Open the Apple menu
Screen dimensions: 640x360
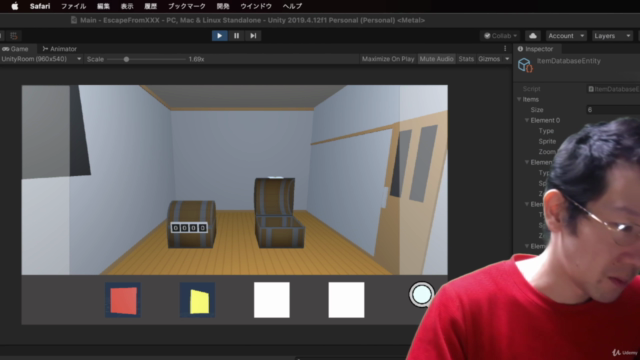(x=15, y=6)
